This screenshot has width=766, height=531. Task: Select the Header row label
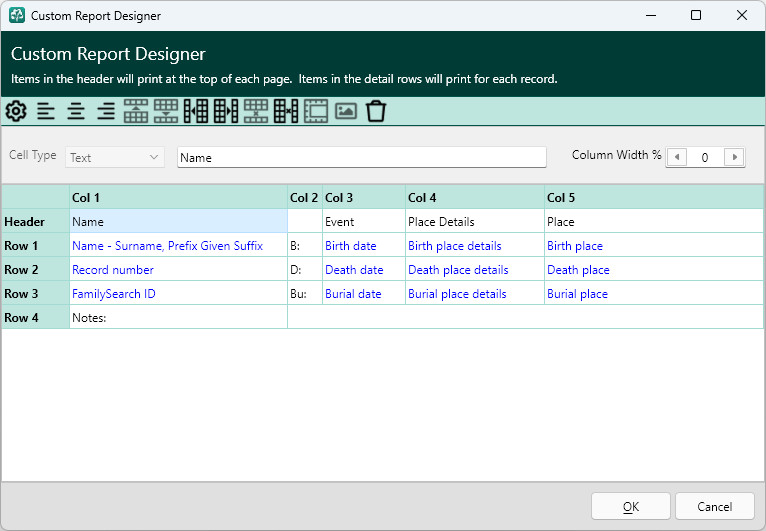(x=36, y=221)
